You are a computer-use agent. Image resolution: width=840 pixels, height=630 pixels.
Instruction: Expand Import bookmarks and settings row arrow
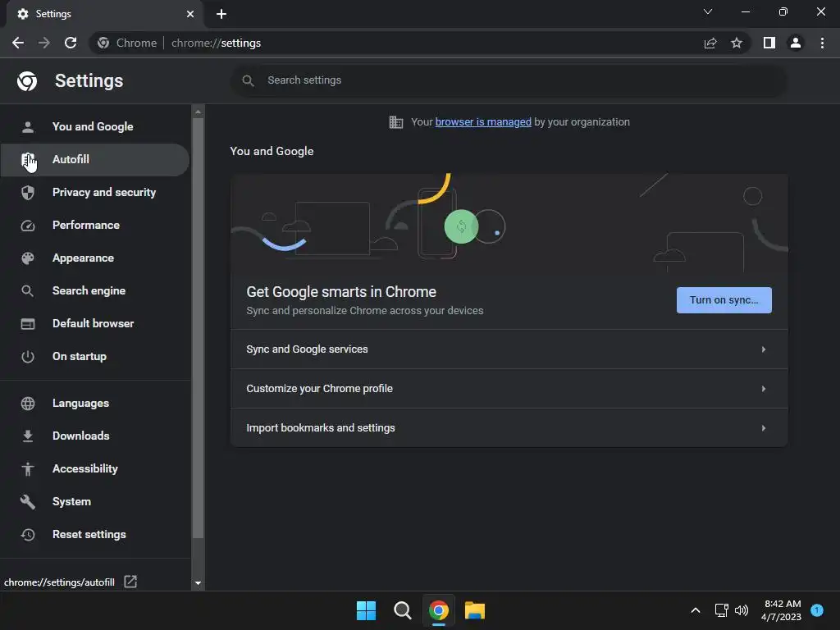click(764, 428)
